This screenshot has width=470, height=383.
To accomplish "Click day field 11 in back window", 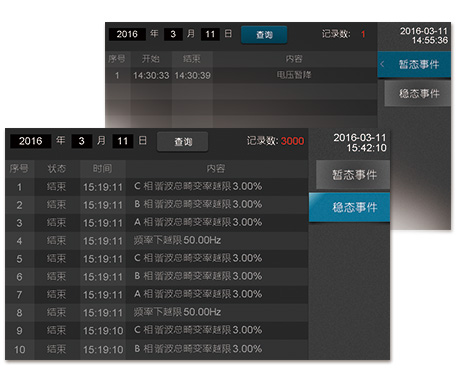I will tap(210, 34).
